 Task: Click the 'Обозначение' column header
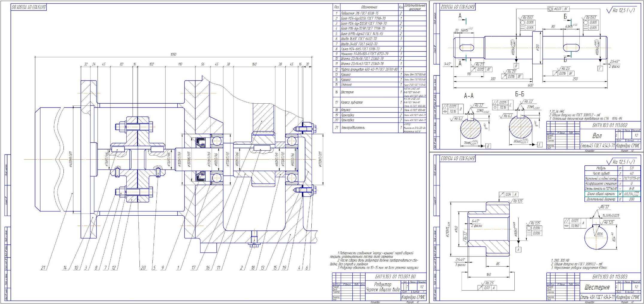click(369, 7)
